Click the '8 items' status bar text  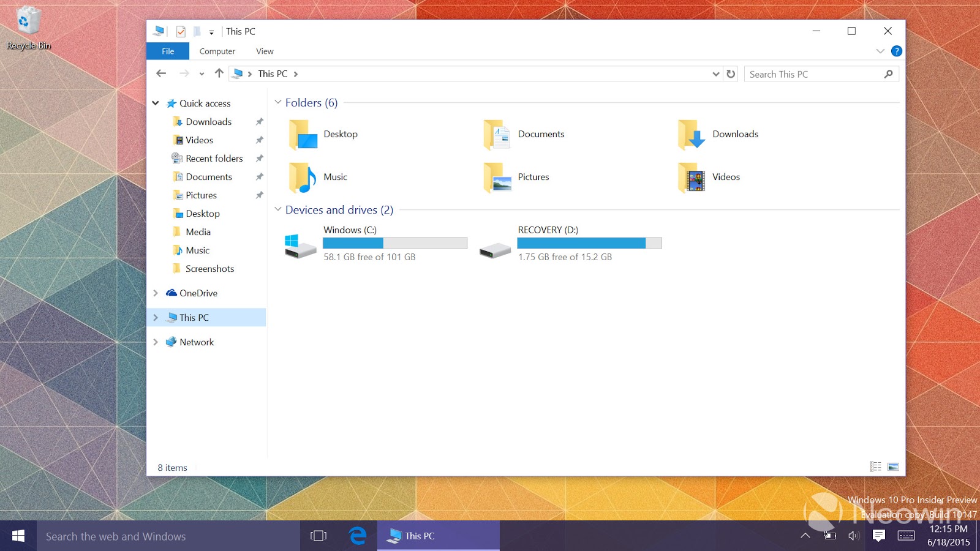(172, 468)
